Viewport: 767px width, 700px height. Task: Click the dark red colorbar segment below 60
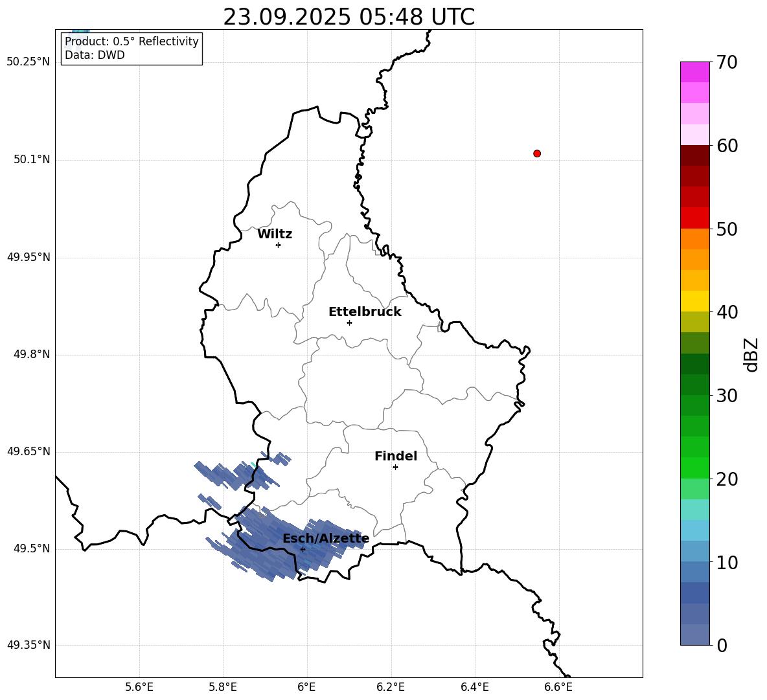click(x=695, y=155)
